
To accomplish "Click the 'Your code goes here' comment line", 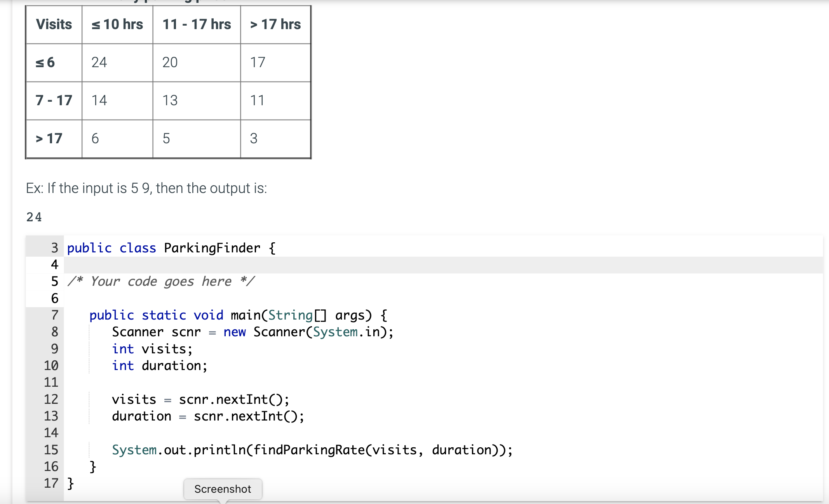I will [x=161, y=282].
